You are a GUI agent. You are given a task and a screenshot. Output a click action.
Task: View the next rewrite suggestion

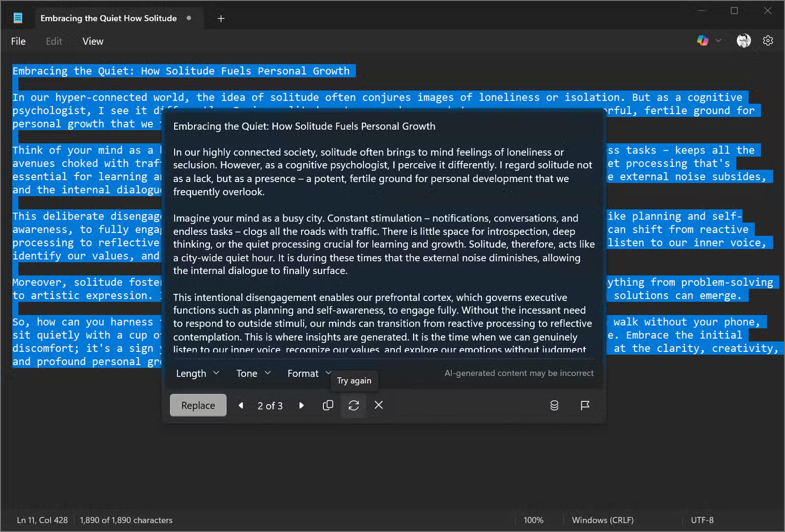tap(302, 405)
